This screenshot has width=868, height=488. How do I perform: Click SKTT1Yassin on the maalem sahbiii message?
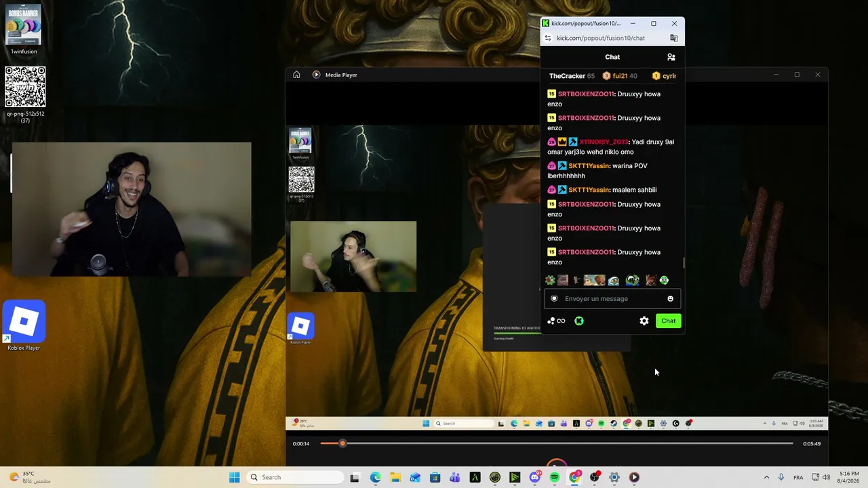tap(589, 190)
